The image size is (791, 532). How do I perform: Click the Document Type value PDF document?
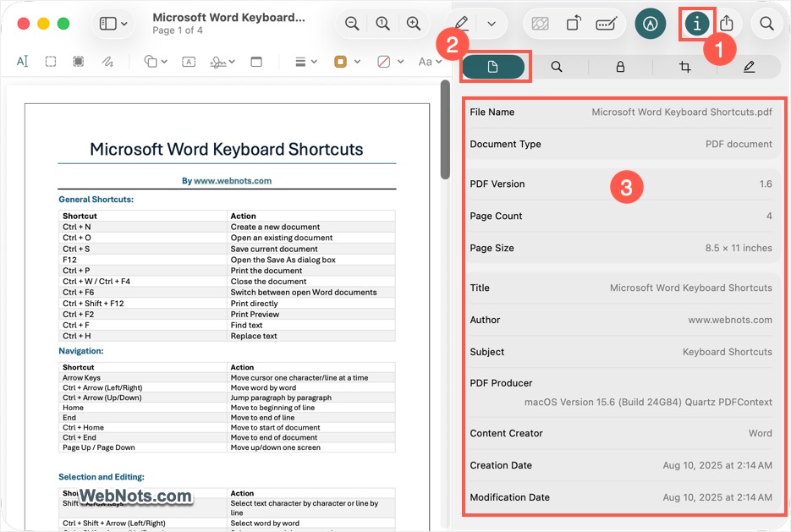click(739, 144)
